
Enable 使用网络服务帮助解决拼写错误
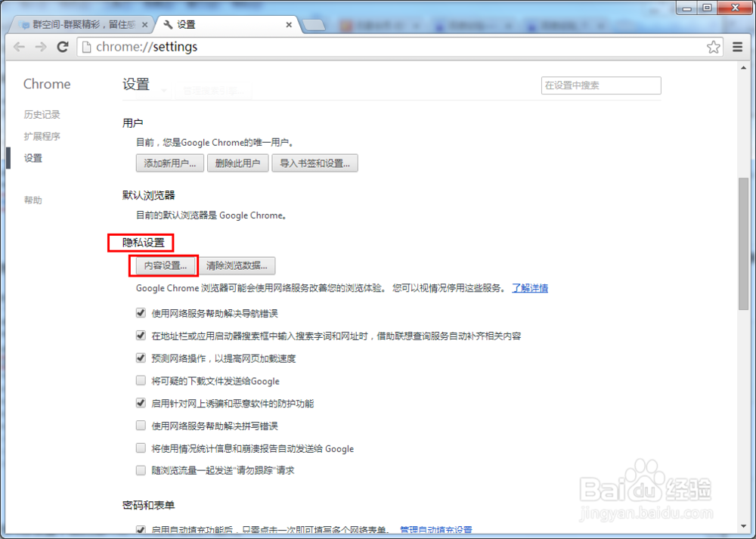tap(141, 426)
